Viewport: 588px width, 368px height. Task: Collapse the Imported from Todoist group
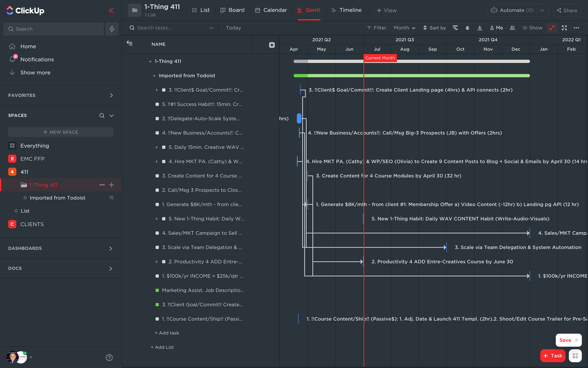pyautogui.click(x=154, y=76)
